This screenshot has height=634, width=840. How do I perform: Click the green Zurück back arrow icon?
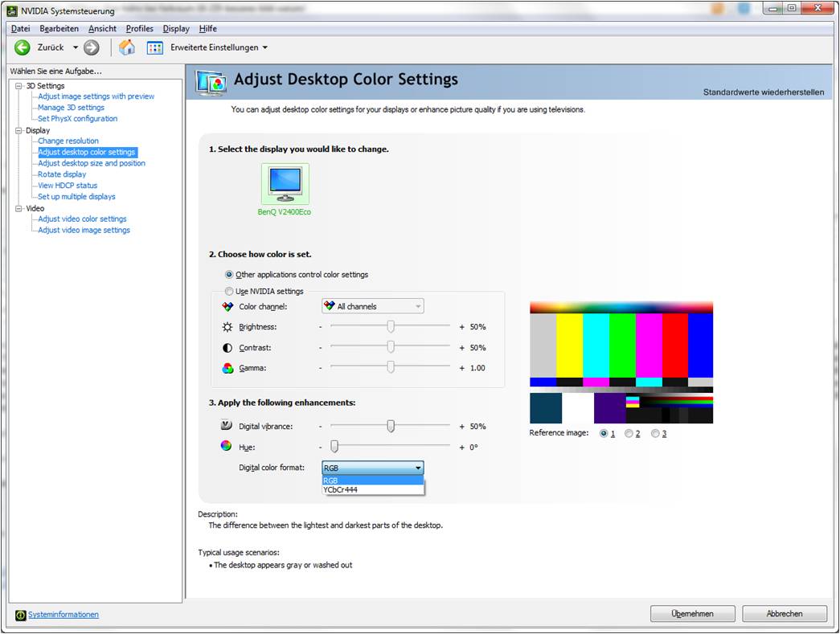pyautogui.click(x=23, y=47)
